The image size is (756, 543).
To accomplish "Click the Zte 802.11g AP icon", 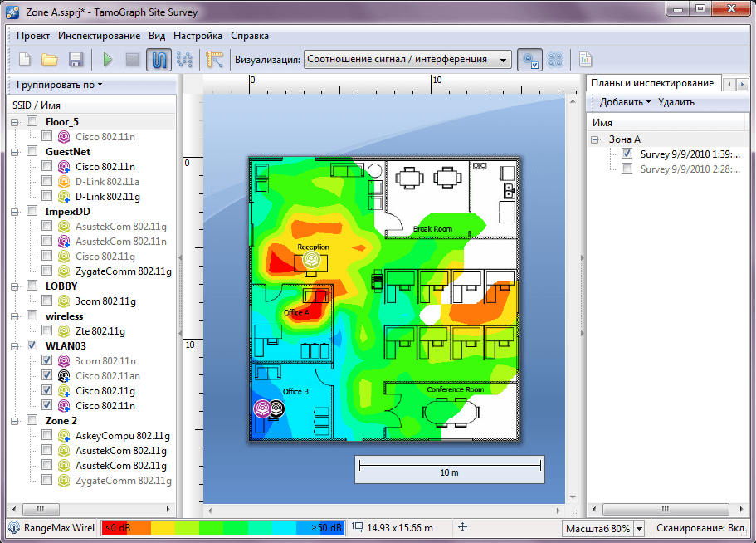I will pyautogui.click(x=64, y=330).
